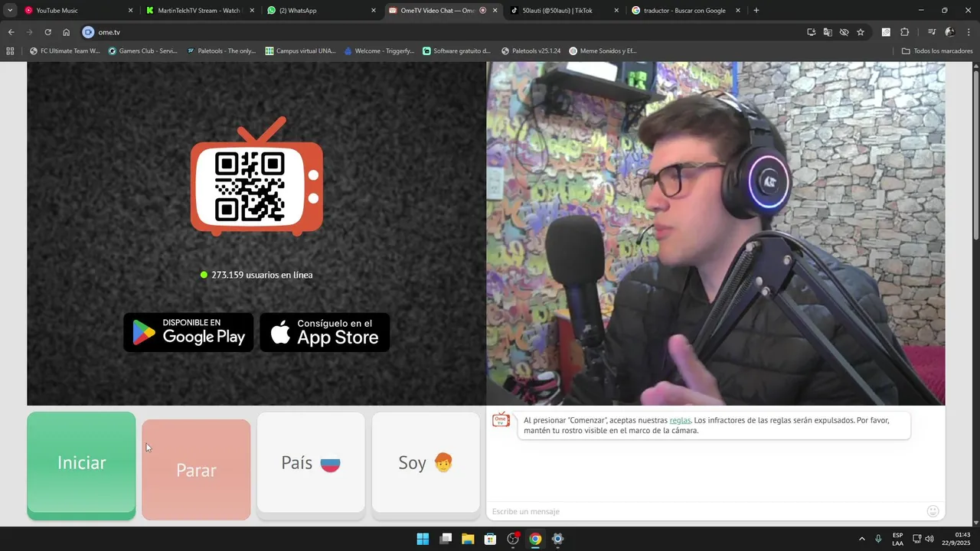Click the App Store download badge

(325, 332)
